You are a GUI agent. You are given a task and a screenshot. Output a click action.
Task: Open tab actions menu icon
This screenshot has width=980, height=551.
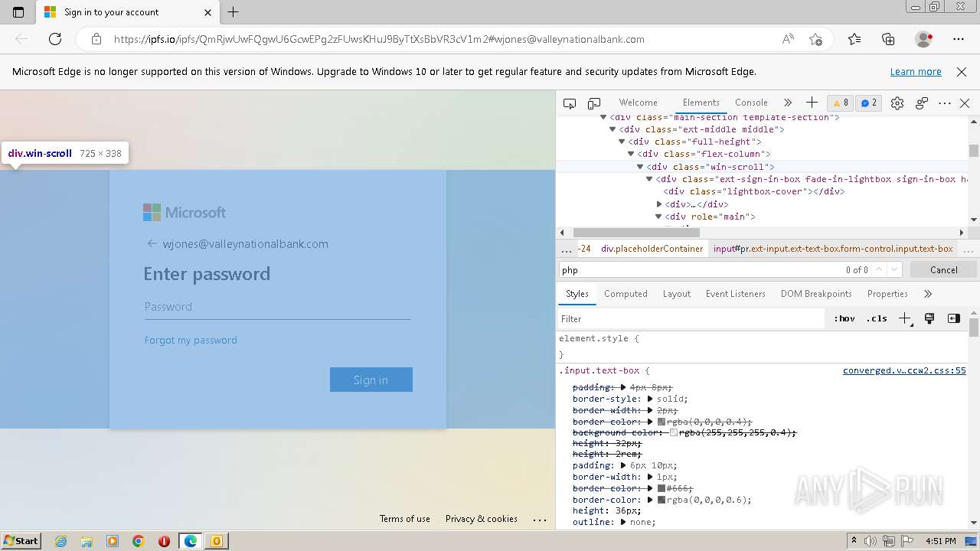(18, 12)
